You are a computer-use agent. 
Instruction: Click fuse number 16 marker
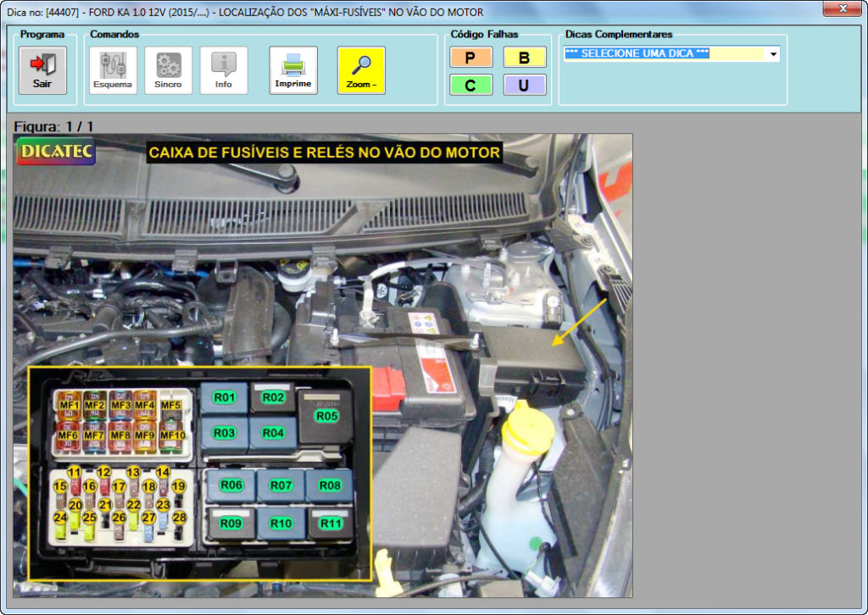tap(89, 487)
